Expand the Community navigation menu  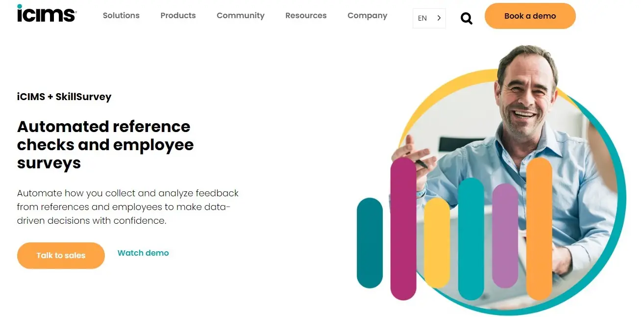241,16
